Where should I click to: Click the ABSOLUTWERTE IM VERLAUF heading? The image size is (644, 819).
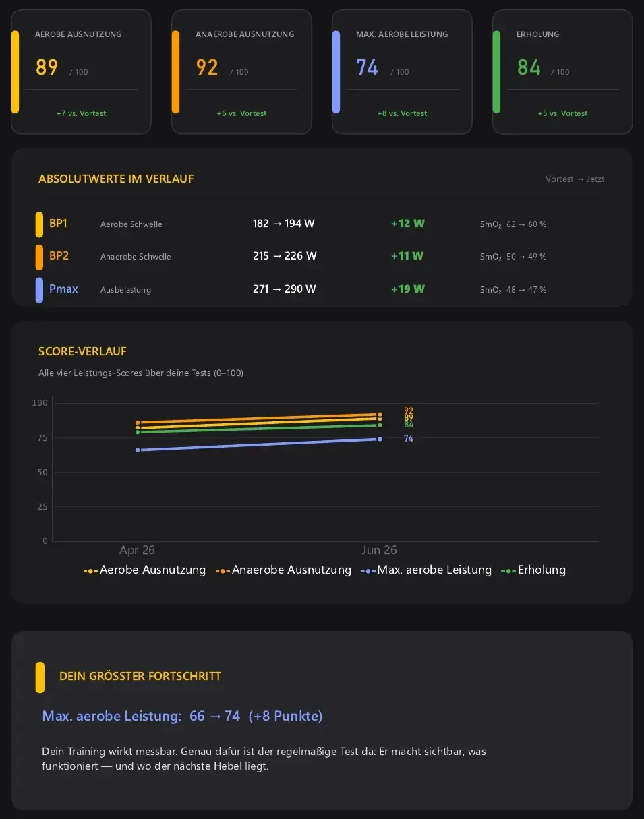[x=116, y=179]
